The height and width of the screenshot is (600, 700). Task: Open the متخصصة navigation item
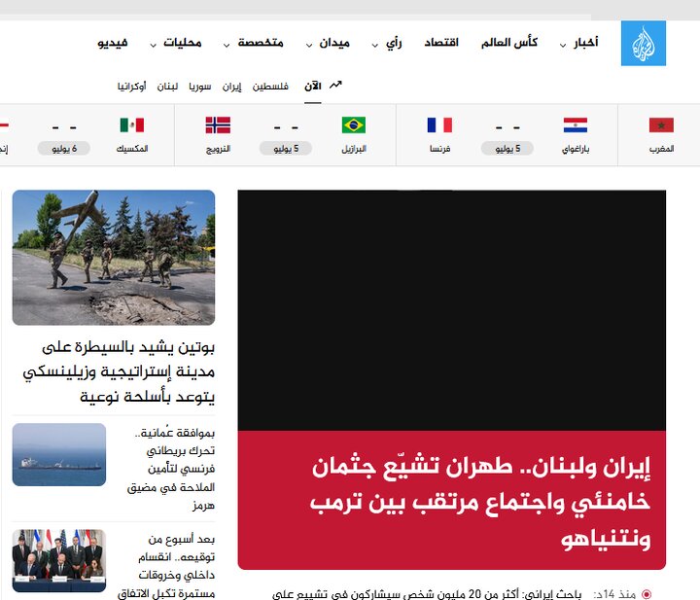click(x=261, y=43)
